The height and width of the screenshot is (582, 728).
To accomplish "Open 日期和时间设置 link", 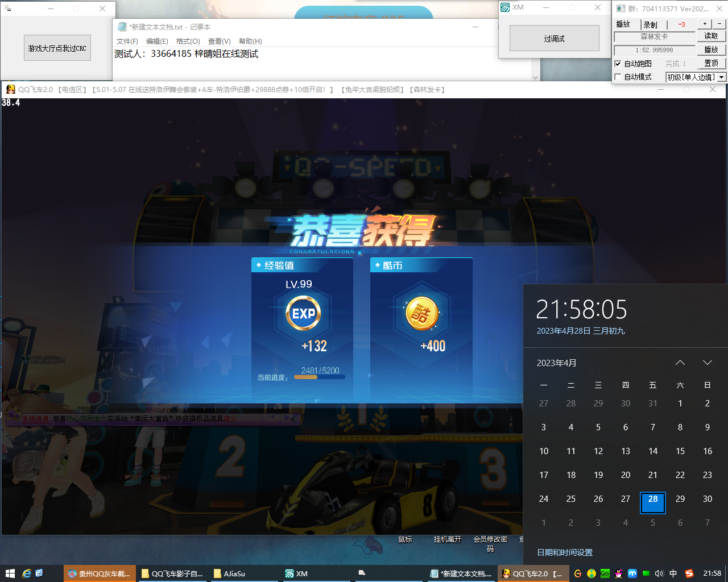I will (x=565, y=552).
